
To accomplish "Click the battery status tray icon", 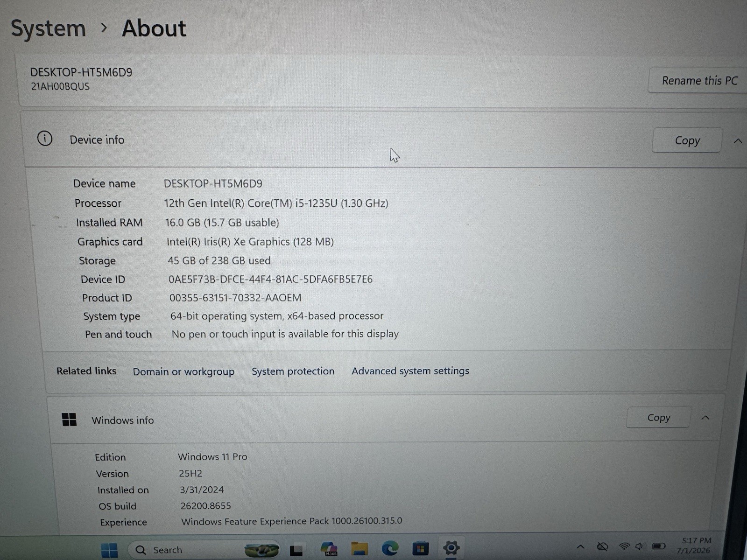I will click(x=659, y=546).
